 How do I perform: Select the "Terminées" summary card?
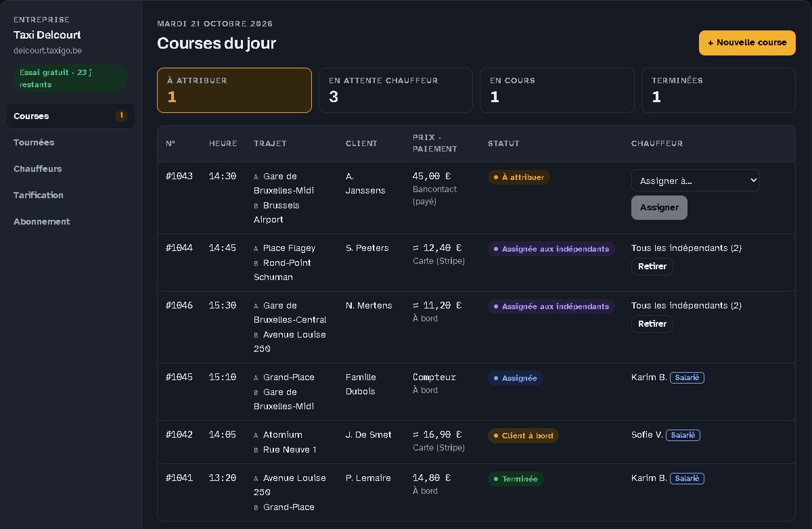pos(719,90)
